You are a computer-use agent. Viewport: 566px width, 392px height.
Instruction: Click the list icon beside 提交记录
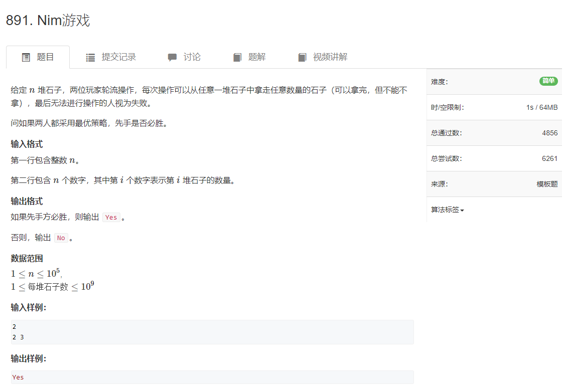pyautogui.click(x=90, y=57)
